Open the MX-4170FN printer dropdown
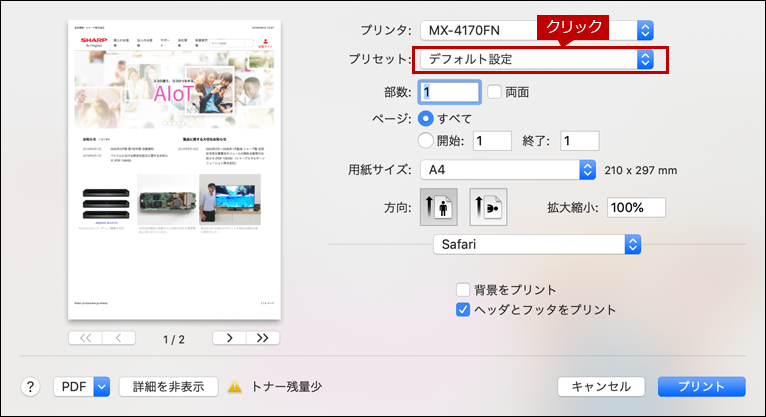The width and height of the screenshot is (766, 417). [537, 30]
